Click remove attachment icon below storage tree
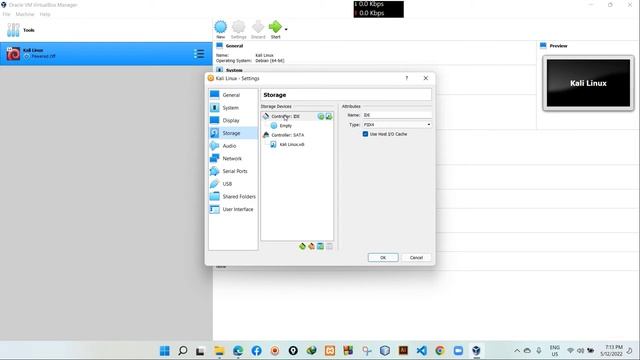 (329, 246)
